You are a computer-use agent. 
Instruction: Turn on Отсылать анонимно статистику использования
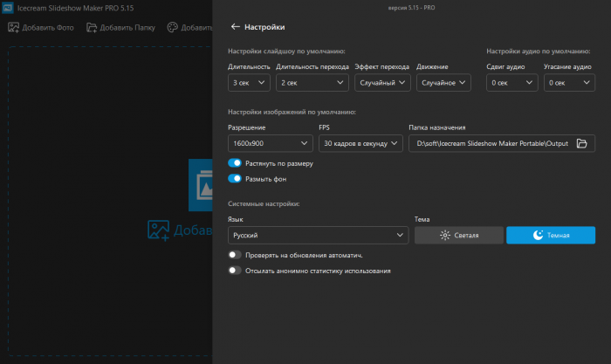pyautogui.click(x=235, y=271)
